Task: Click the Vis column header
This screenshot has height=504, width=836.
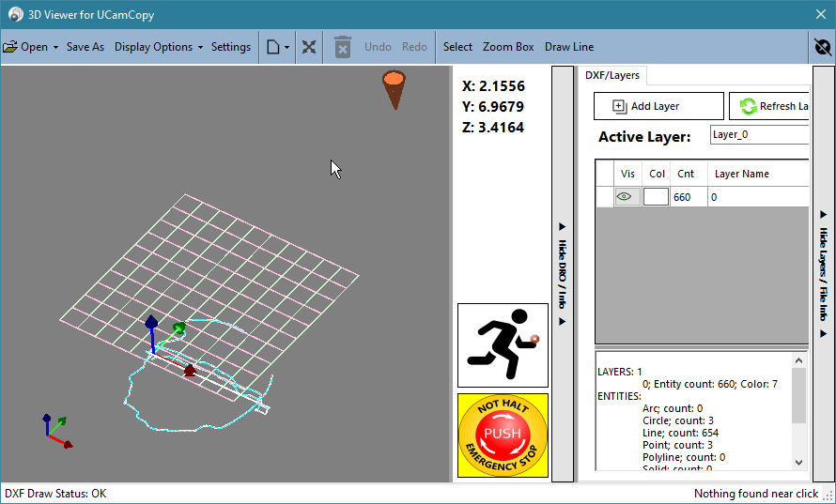Action: [627, 174]
